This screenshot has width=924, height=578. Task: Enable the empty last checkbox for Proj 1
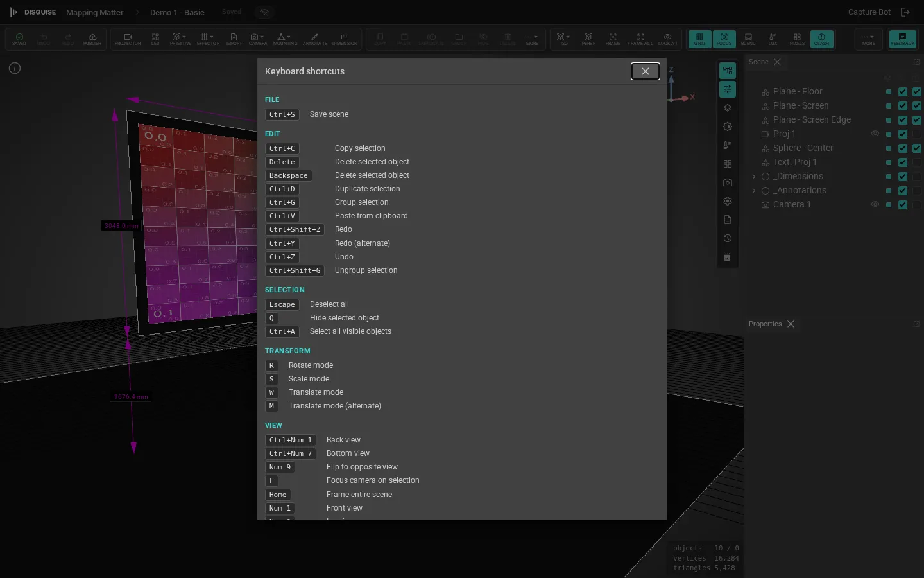pos(917,134)
